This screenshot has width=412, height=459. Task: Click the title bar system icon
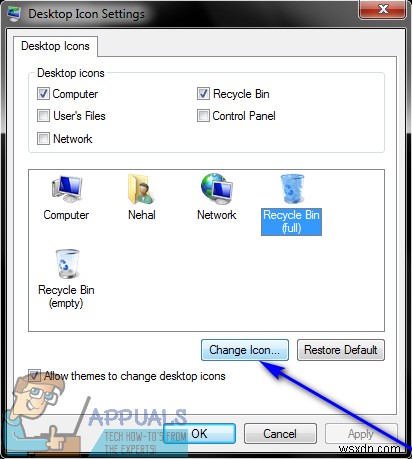coord(14,14)
